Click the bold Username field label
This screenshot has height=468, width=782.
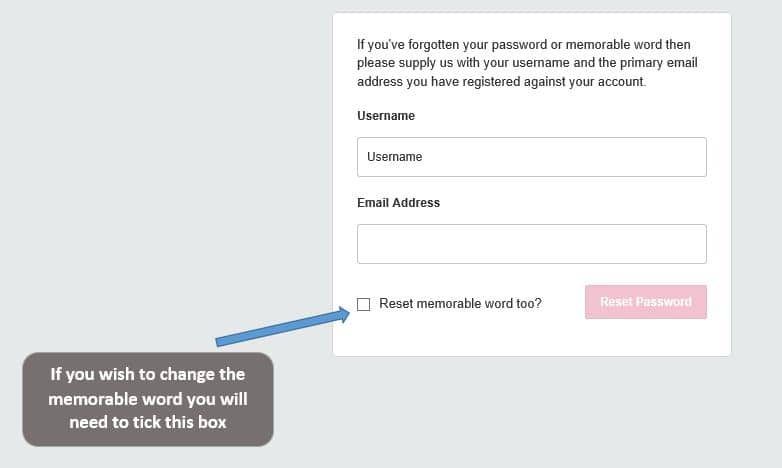[386, 116]
